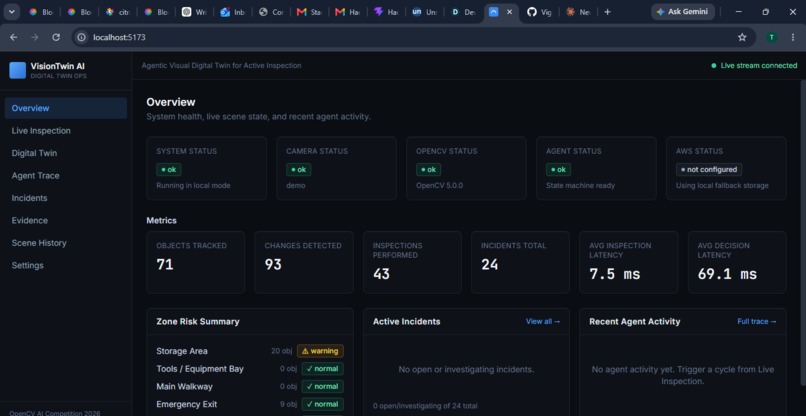Click the '20 obj' count for Storage Area
806x416 pixels.
click(281, 351)
